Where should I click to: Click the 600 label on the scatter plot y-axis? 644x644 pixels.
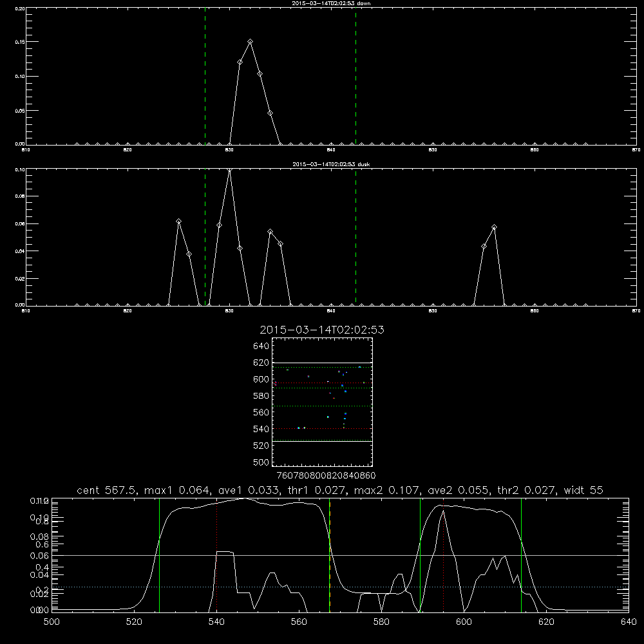coord(261,379)
